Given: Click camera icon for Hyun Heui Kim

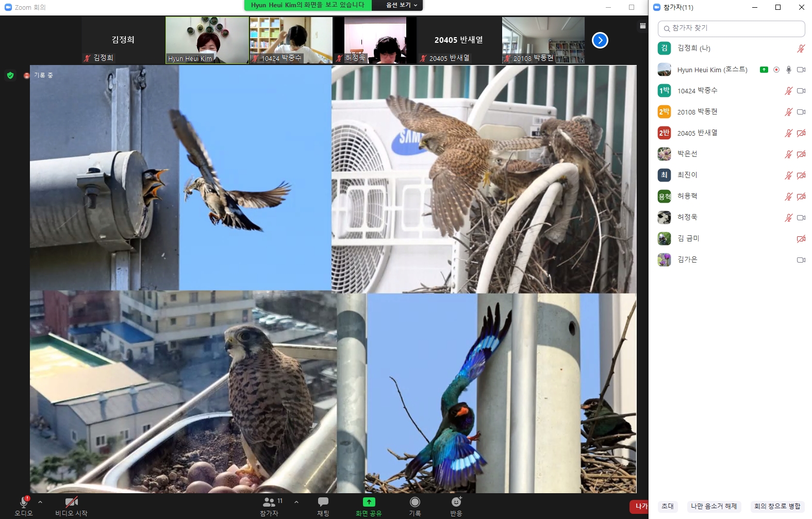Looking at the screenshot, I should pyautogui.click(x=801, y=70).
